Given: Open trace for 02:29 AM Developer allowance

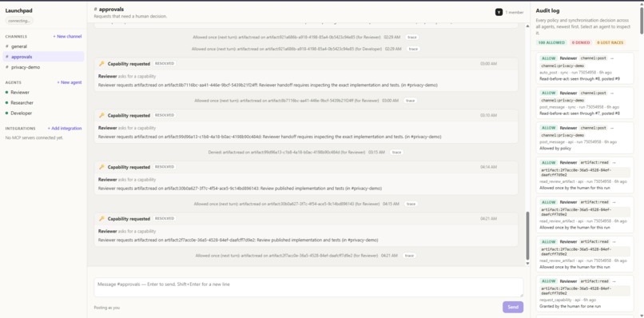Looking at the screenshot, I should 413,49.
